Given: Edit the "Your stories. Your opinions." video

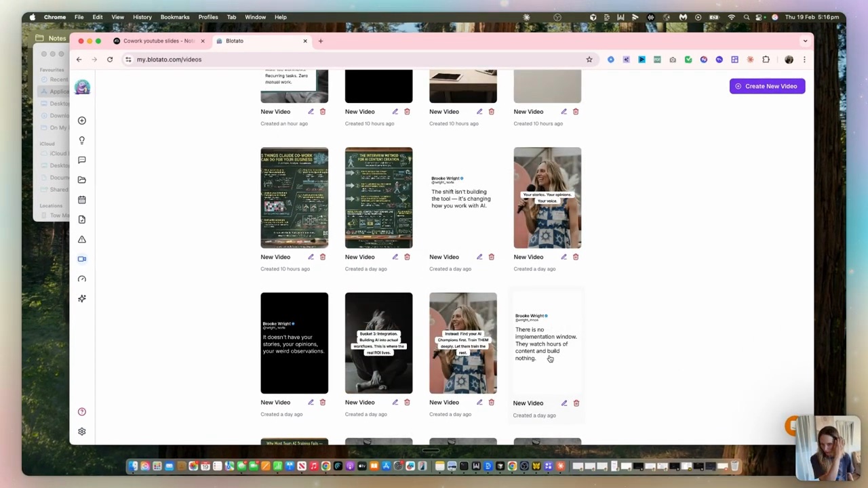Looking at the screenshot, I should click(564, 257).
